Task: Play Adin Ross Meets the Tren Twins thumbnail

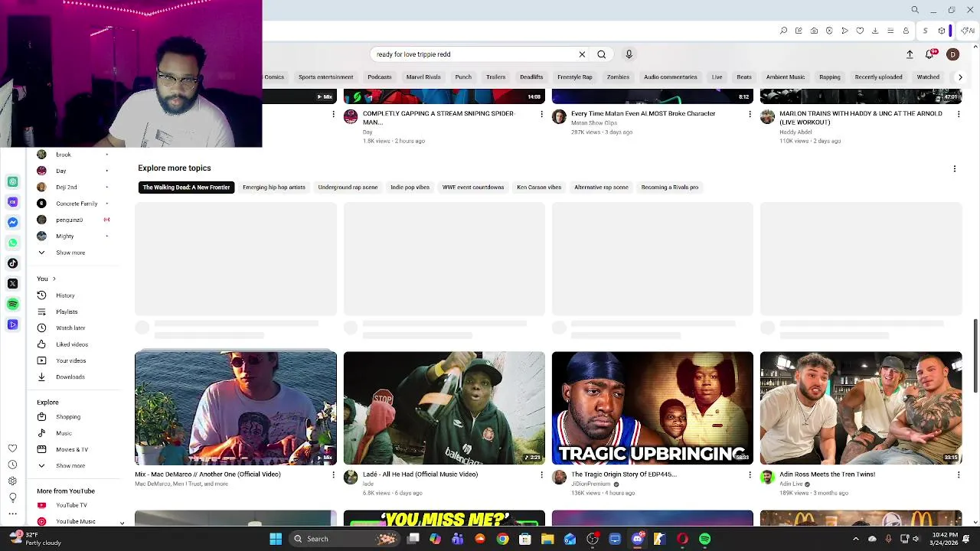Action: click(861, 408)
